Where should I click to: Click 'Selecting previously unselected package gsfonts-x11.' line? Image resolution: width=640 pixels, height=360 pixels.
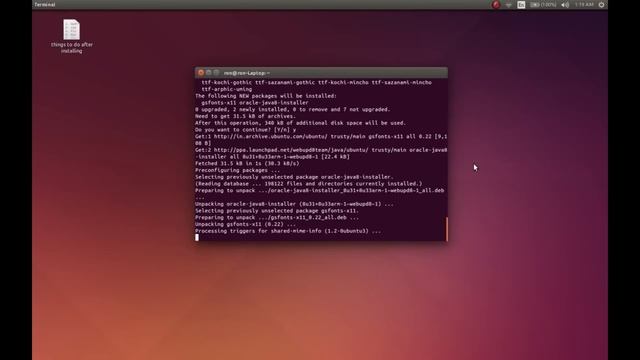click(277, 211)
